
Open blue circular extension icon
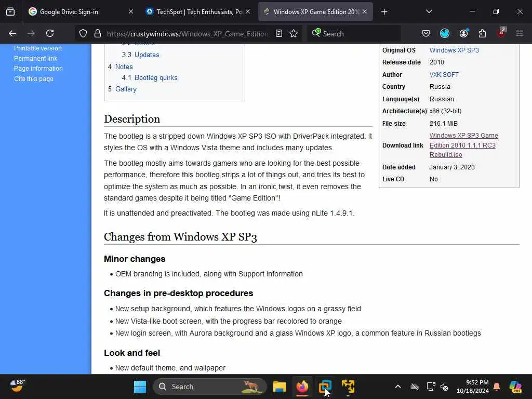point(445,33)
